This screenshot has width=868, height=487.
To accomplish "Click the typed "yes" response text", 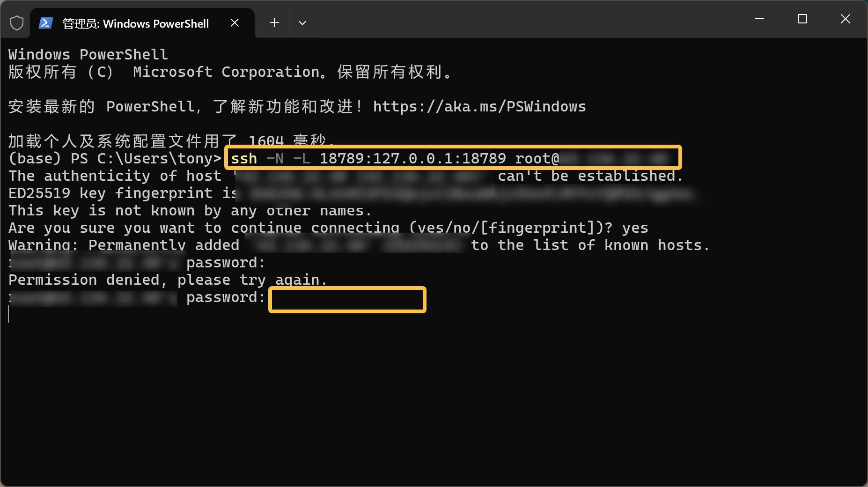I will pos(635,228).
